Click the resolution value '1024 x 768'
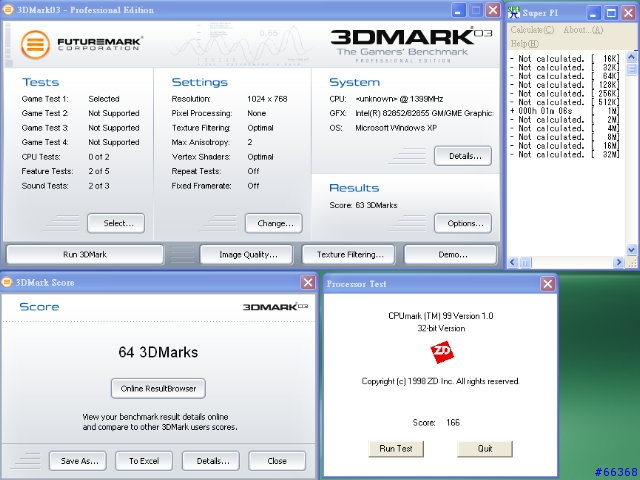The height and width of the screenshot is (480, 640). 267,99
